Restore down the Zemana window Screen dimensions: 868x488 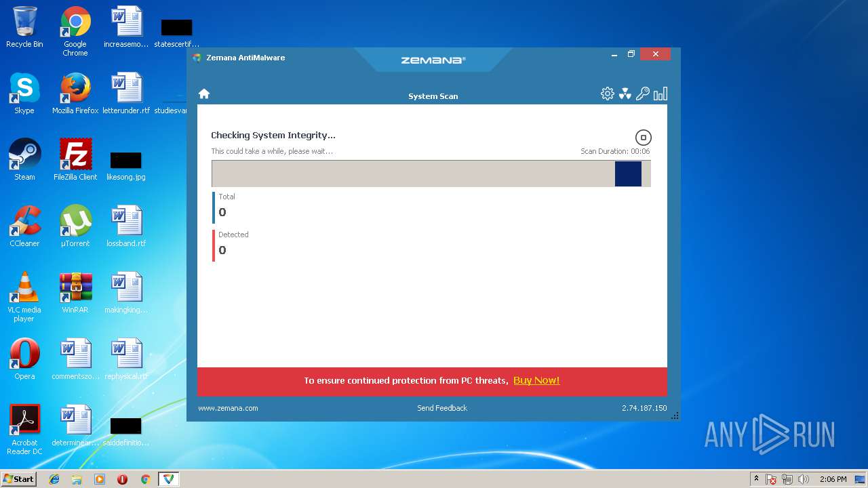point(631,54)
